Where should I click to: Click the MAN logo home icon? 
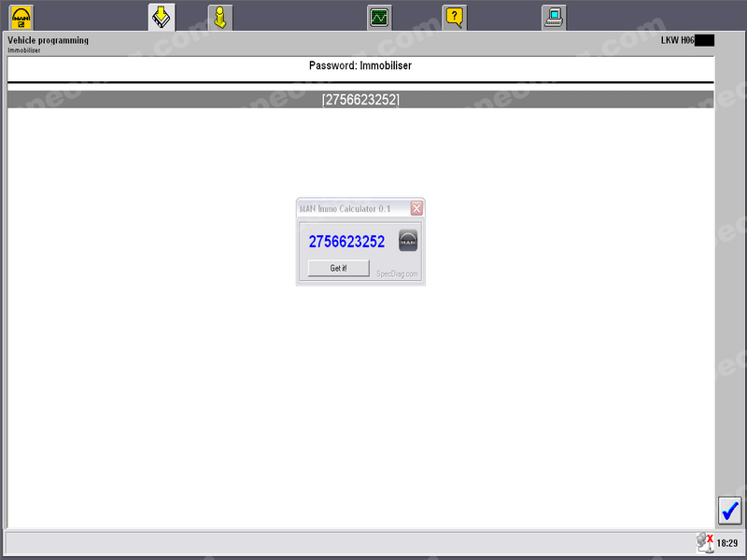[21, 18]
